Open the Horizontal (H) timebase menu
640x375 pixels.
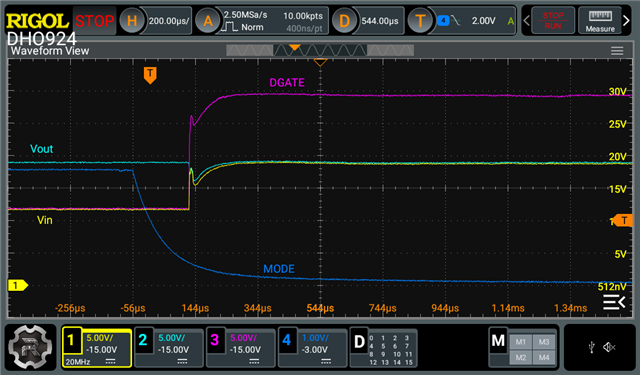tap(131, 20)
